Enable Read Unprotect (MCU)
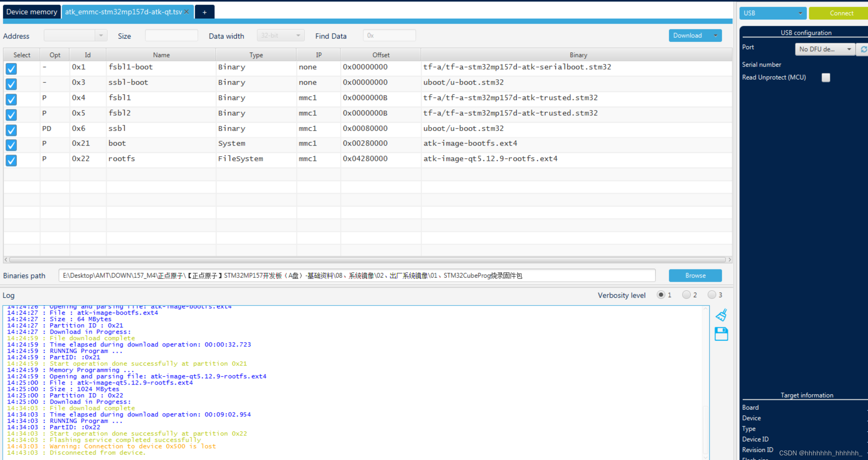868x460 pixels. point(826,77)
